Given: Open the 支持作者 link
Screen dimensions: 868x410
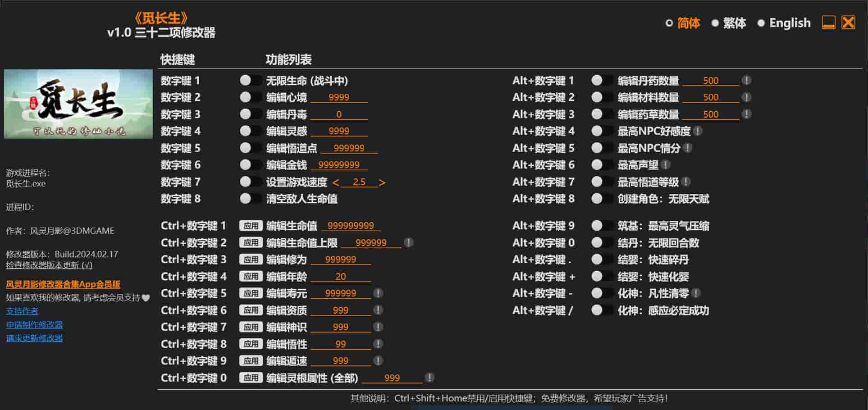Looking at the screenshot, I should pos(22,311).
